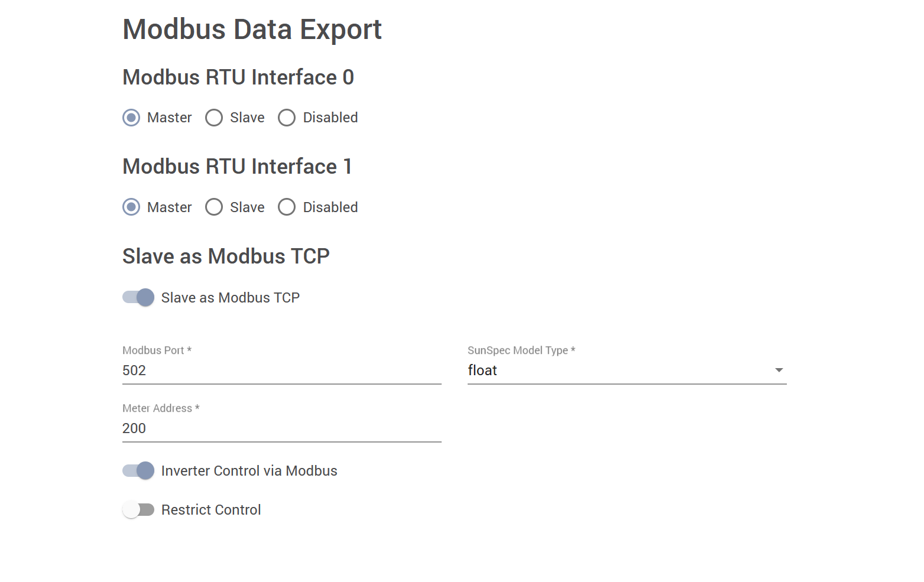Click the Modbus Port input field
924x582 pixels.
point(281,370)
